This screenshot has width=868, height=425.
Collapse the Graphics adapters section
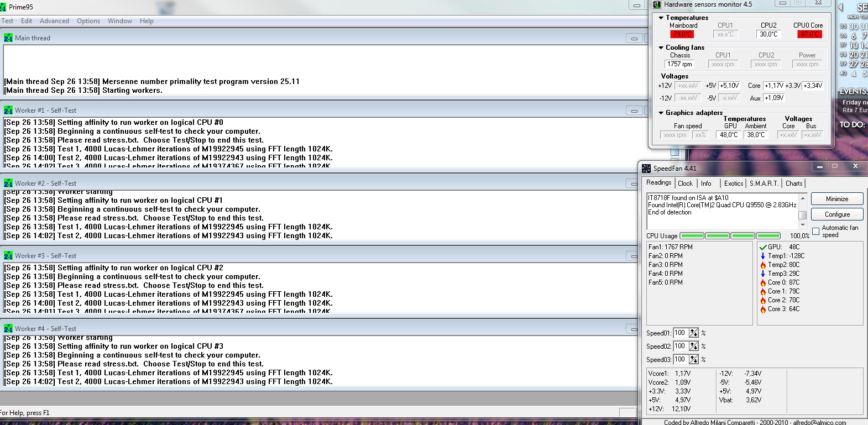(x=661, y=113)
